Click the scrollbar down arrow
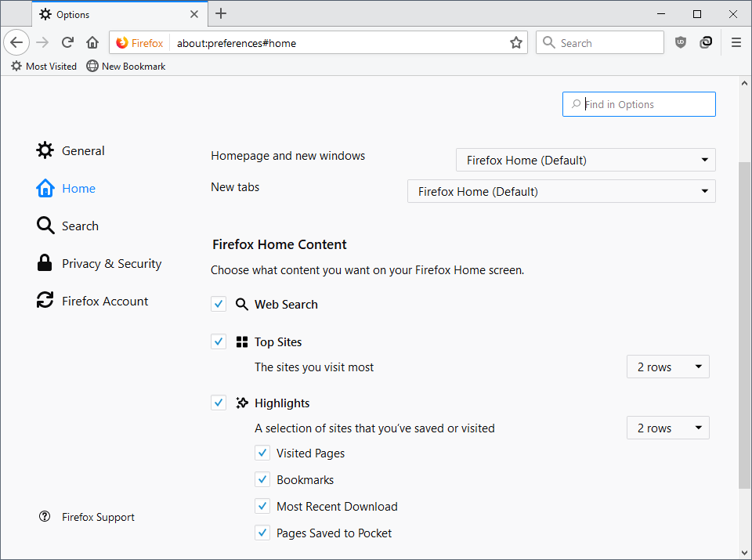This screenshot has width=752, height=560. click(x=744, y=552)
